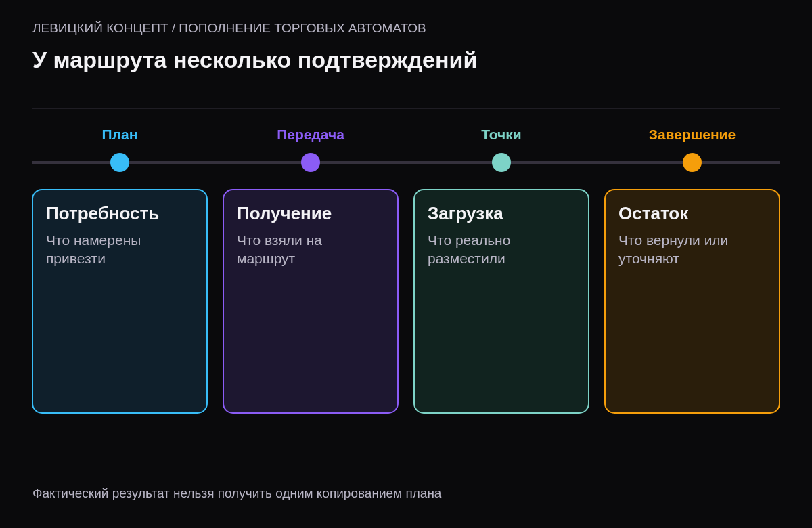812x528 pixels.
Task: Select the Завершение stage label
Action: (692, 135)
